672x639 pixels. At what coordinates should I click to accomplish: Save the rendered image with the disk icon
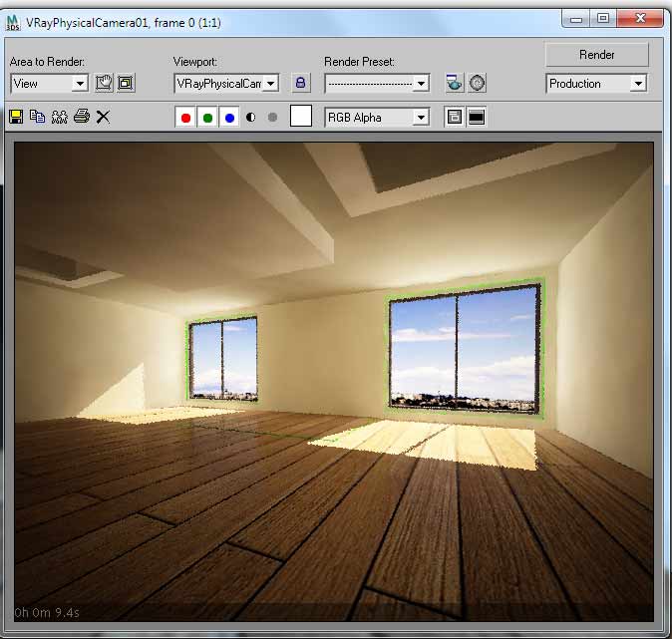coord(16,117)
